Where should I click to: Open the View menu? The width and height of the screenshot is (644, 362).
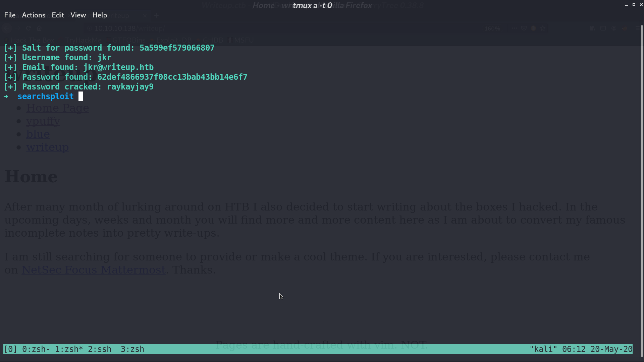click(x=78, y=15)
